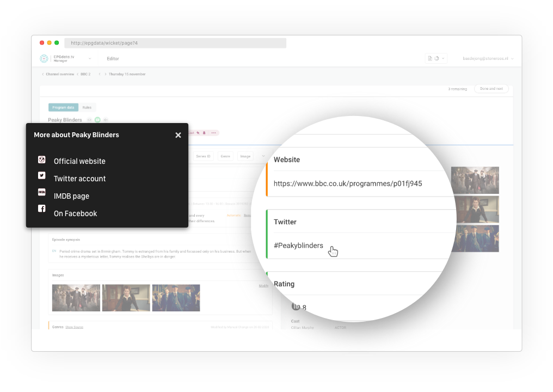The image size is (553, 392).
Task: Click the pink pin icon in tag bar
Action: tap(198, 133)
